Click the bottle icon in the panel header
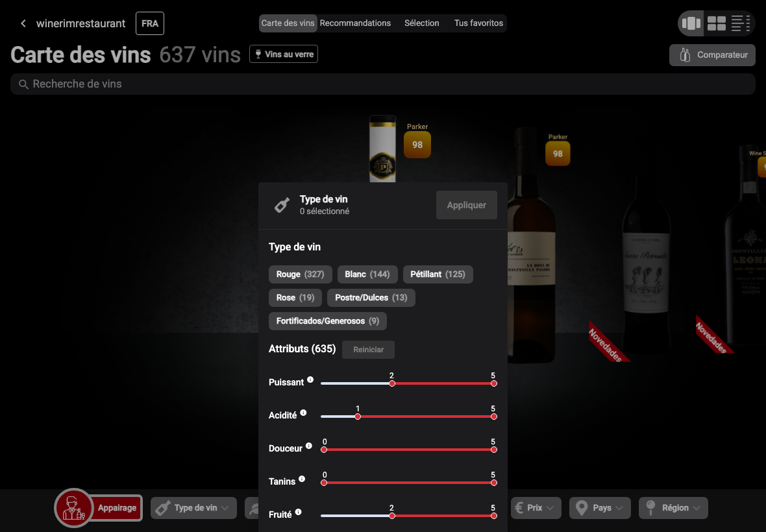Image resolution: width=766 pixels, height=532 pixels. click(282, 206)
